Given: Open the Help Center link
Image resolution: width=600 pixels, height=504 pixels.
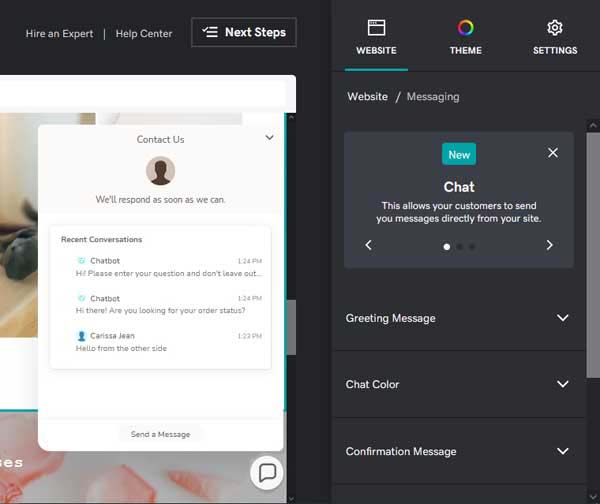Looking at the screenshot, I should coord(144,33).
